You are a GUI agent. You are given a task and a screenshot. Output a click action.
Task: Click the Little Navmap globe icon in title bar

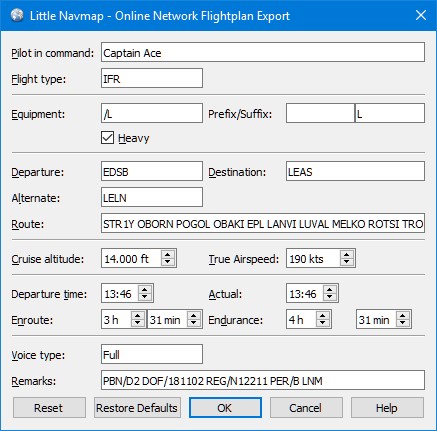coord(16,16)
